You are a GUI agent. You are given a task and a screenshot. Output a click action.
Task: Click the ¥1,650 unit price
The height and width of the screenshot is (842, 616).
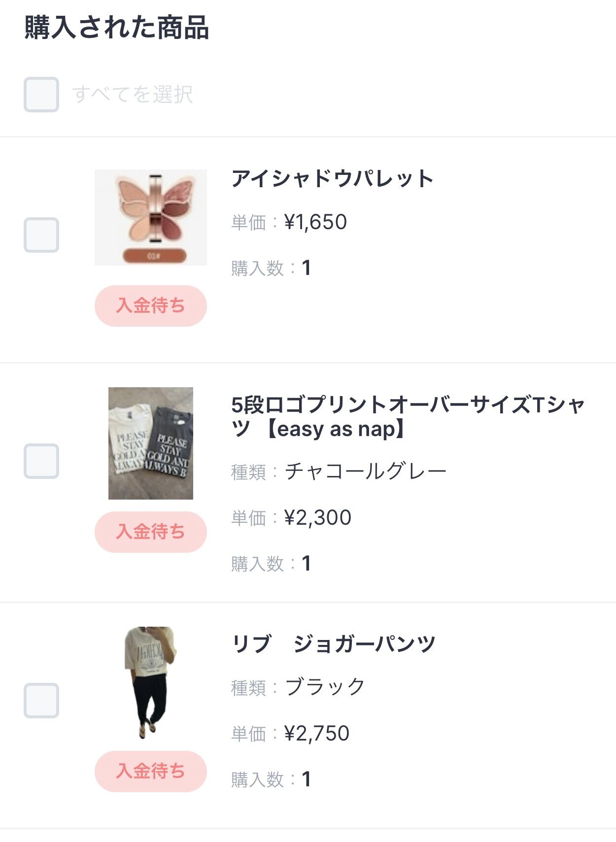(315, 222)
